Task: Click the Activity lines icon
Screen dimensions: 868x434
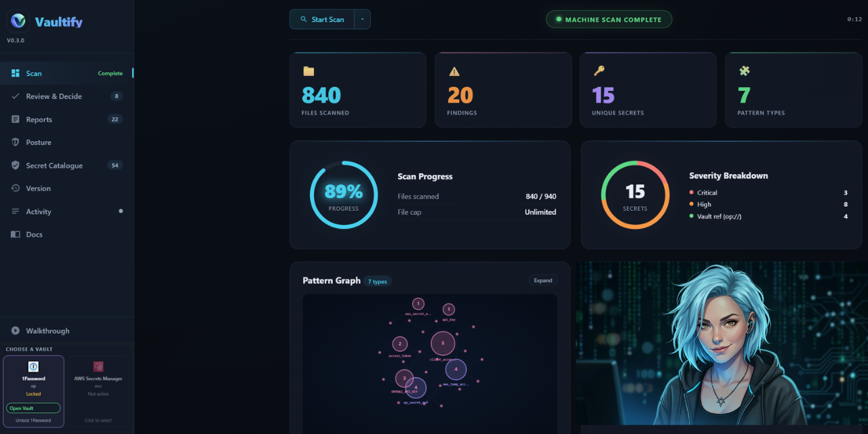Action: 15,212
